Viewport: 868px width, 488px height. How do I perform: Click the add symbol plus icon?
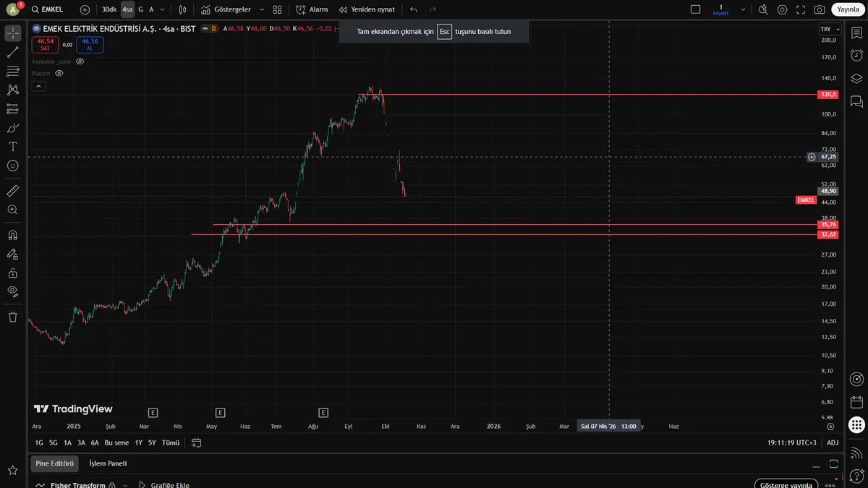(x=85, y=9)
